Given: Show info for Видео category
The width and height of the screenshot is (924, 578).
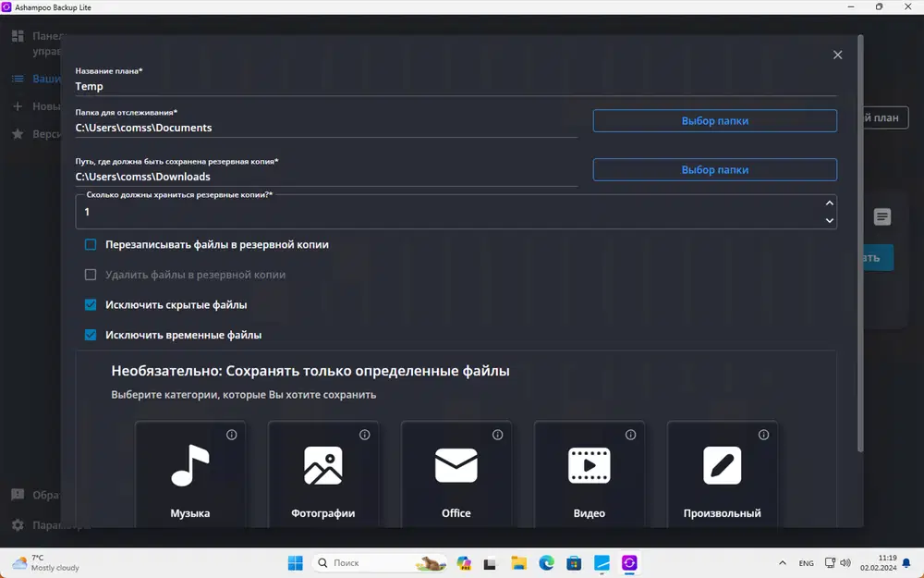Looking at the screenshot, I should pyautogui.click(x=630, y=435).
